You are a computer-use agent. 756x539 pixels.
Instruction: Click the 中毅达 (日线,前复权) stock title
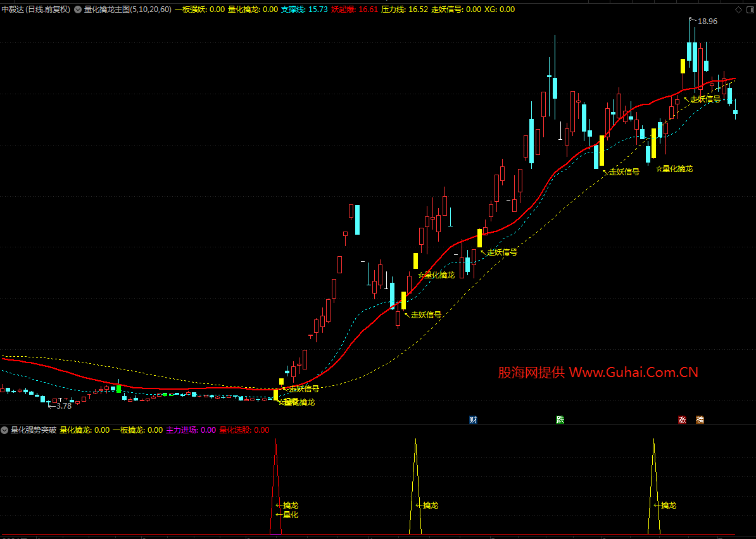coord(35,9)
